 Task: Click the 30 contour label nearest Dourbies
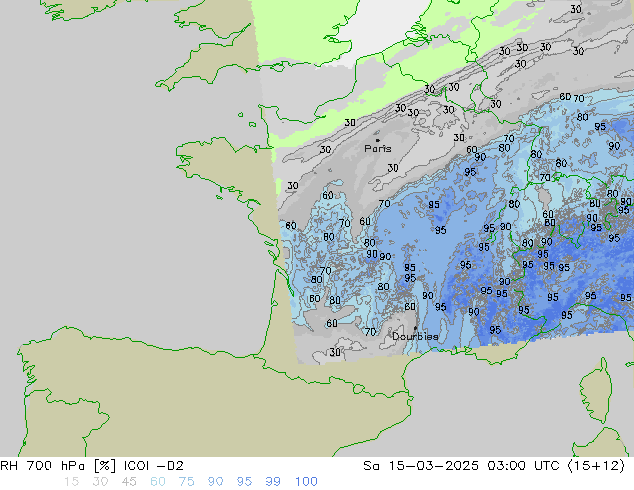point(335,352)
